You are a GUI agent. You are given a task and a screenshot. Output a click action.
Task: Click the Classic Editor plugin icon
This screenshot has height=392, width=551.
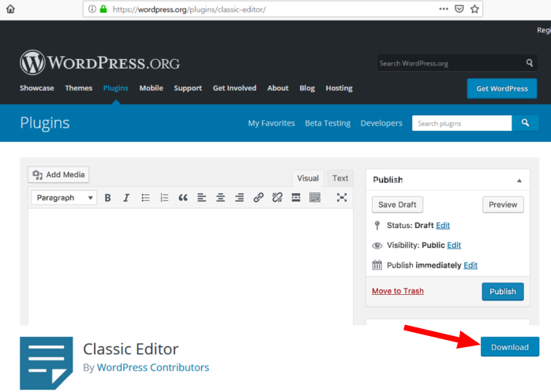point(47,363)
